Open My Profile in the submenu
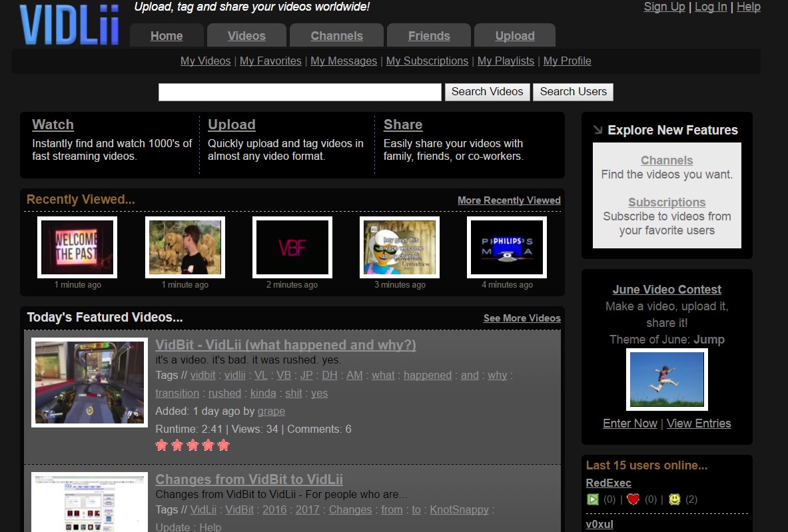The width and height of the screenshot is (788, 532). pos(567,61)
